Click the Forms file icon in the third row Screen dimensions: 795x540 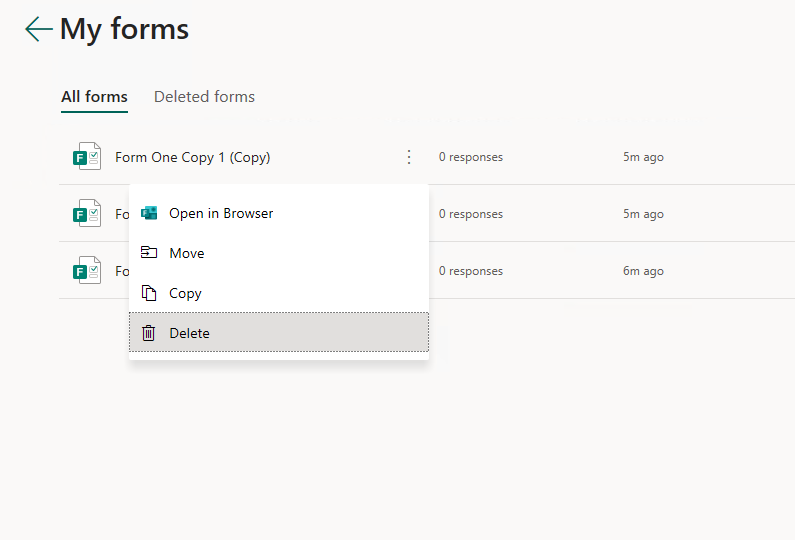[87, 270]
